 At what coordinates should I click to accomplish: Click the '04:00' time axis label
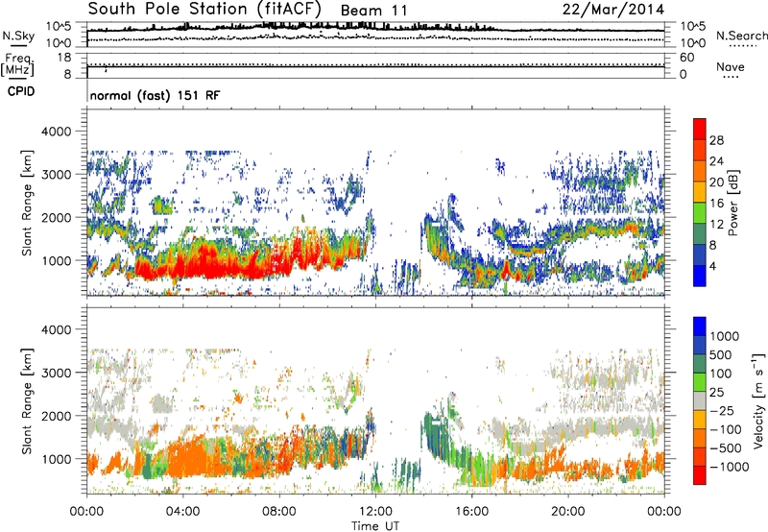[x=183, y=512]
